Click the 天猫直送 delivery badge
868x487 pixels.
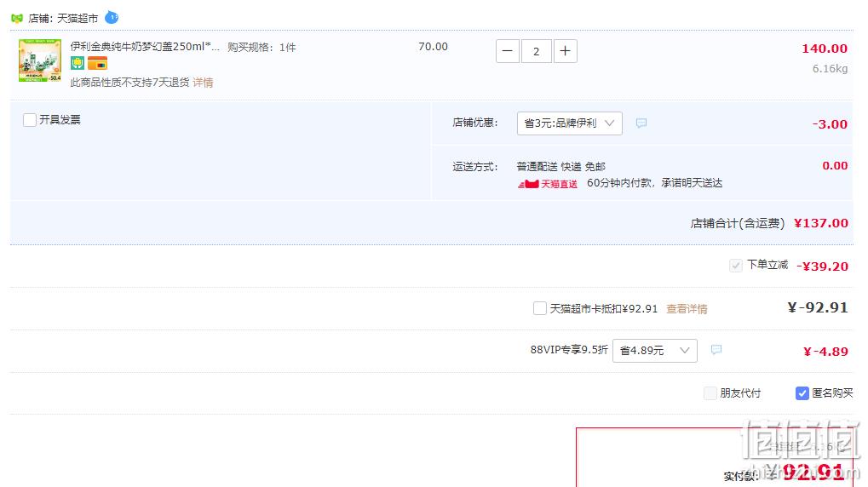point(548,184)
